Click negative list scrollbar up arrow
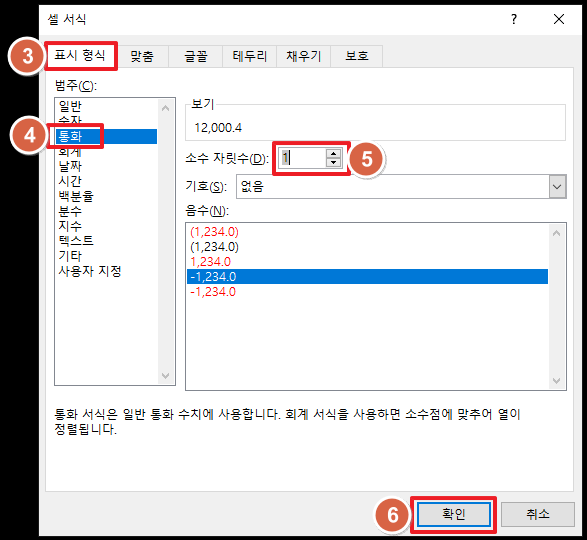Image resolution: width=587 pixels, height=540 pixels. pyautogui.click(x=557, y=233)
